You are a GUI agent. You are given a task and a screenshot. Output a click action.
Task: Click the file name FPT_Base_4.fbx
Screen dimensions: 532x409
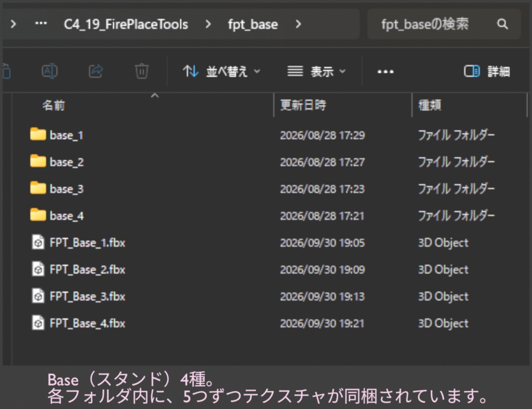pyautogui.click(x=87, y=323)
